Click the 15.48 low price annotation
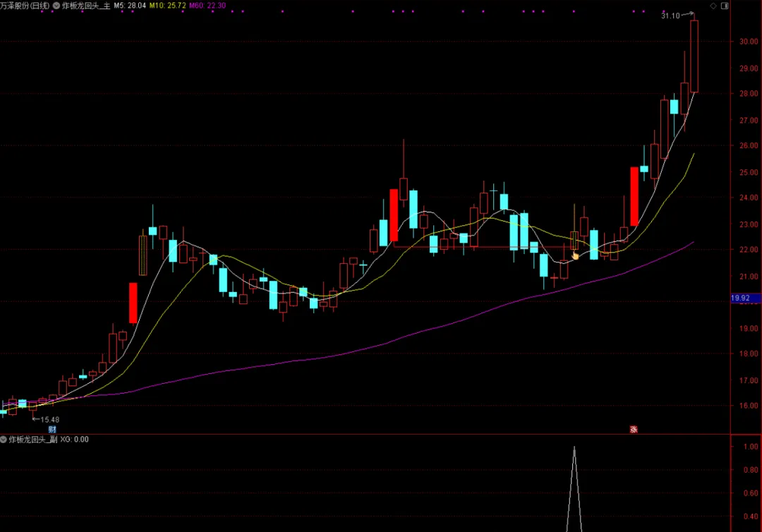The height and width of the screenshot is (532, 762). click(x=49, y=420)
